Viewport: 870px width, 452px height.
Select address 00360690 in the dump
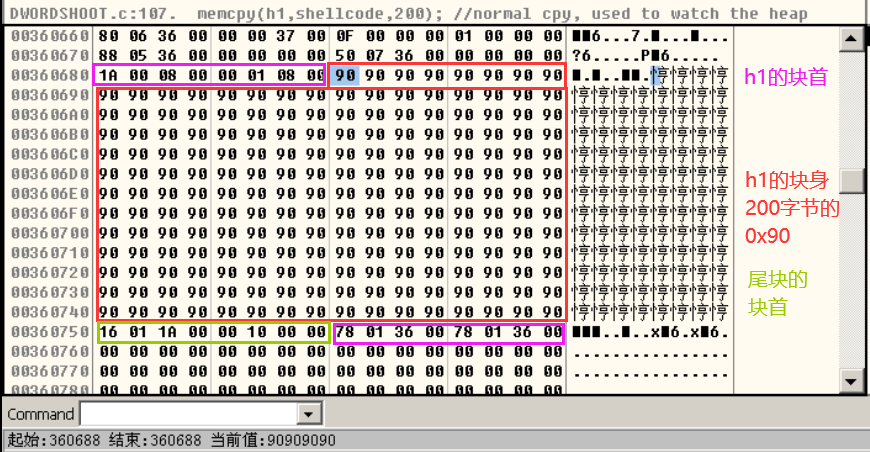50,95
